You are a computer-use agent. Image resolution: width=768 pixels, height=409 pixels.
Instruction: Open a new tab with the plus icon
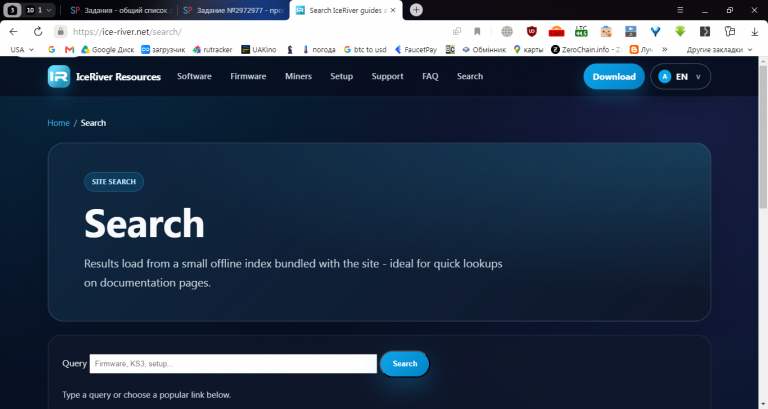click(x=416, y=10)
